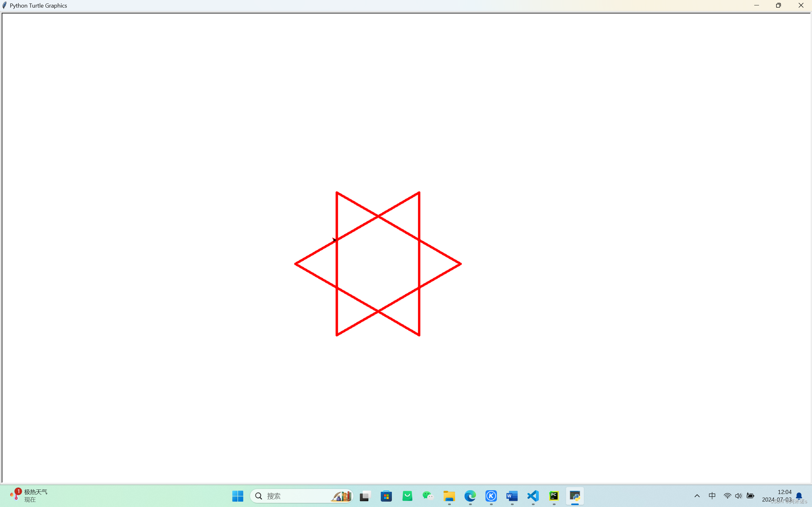
Task: Open the extreme heat weather widget
Action: click(x=30, y=496)
